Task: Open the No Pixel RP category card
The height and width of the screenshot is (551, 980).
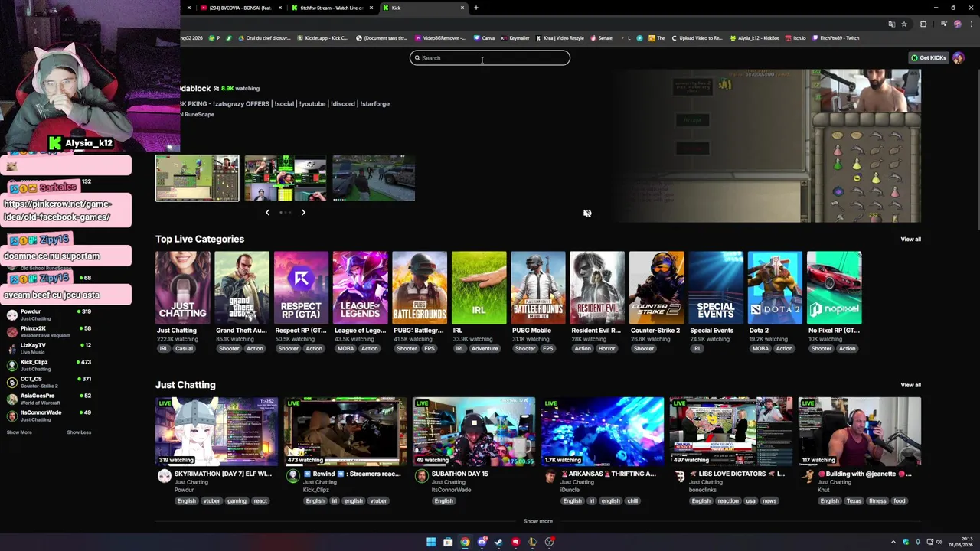Action: point(835,288)
